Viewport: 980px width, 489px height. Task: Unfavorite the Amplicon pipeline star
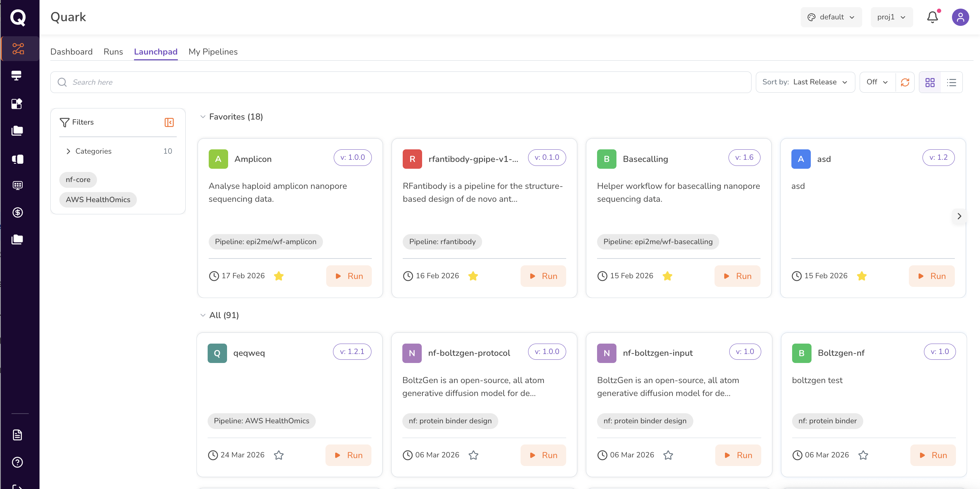coord(279,276)
